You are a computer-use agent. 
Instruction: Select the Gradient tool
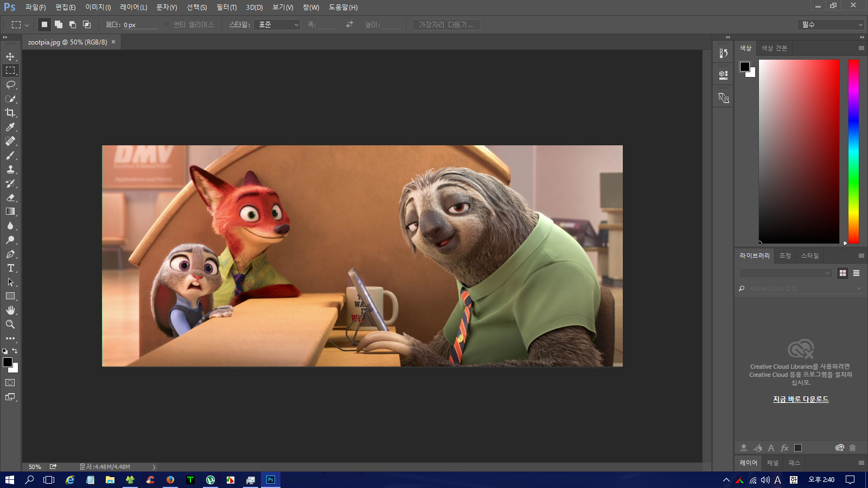pyautogui.click(x=10, y=211)
